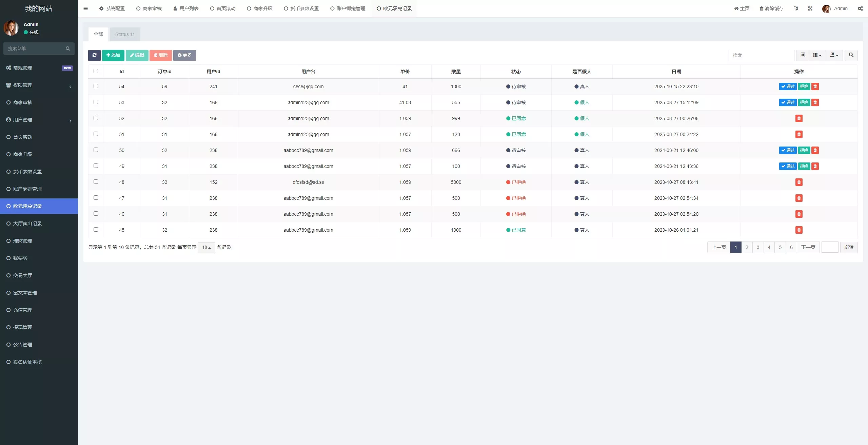Toggle the sidebar hamburger menu icon

coord(85,8)
